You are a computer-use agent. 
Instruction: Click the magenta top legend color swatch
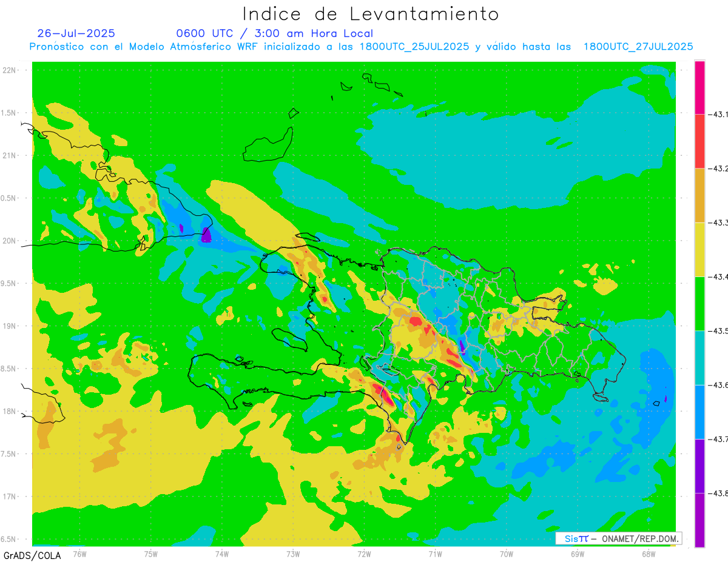[x=699, y=87]
